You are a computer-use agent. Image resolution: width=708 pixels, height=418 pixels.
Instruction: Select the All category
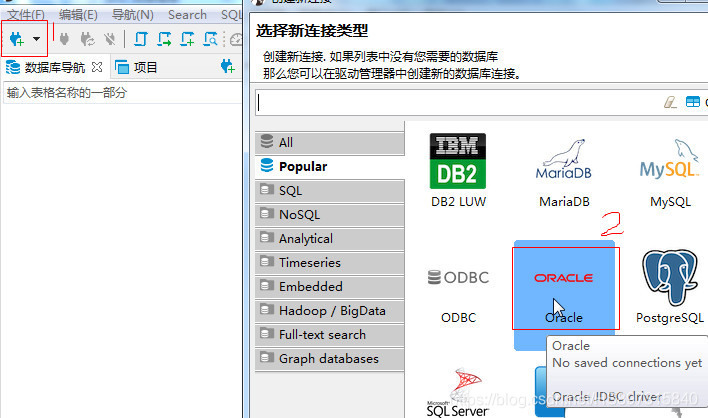330,143
